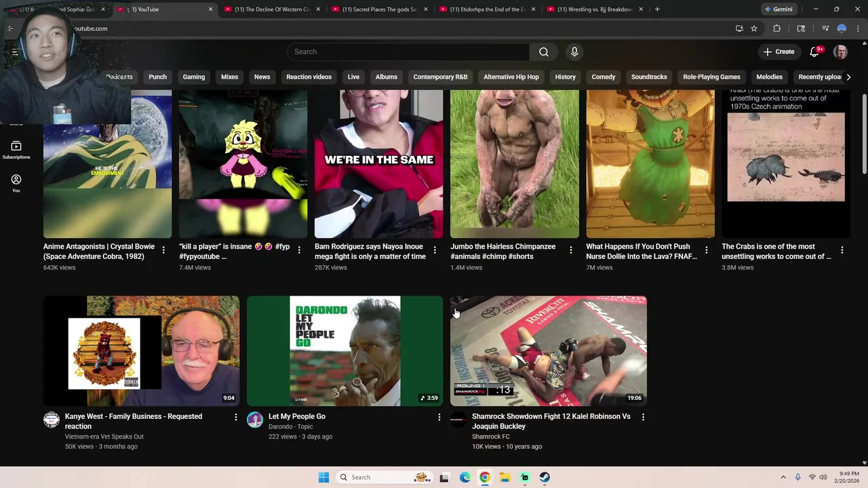Select the Gaming category chip
Image resolution: width=868 pixels, height=488 pixels.
(194, 77)
